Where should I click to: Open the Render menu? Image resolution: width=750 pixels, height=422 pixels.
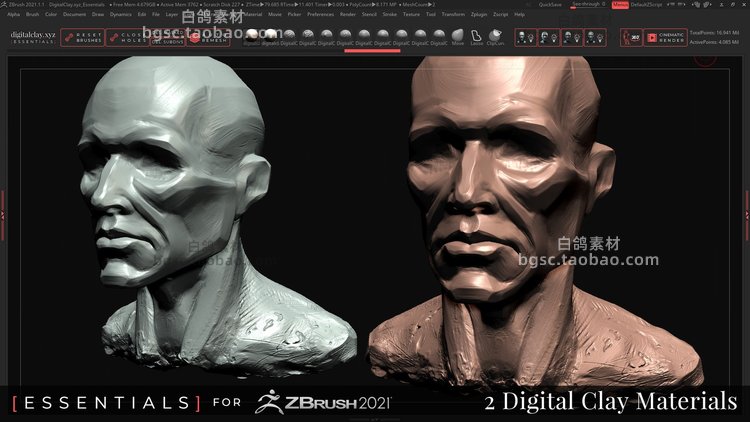click(x=348, y=14)
